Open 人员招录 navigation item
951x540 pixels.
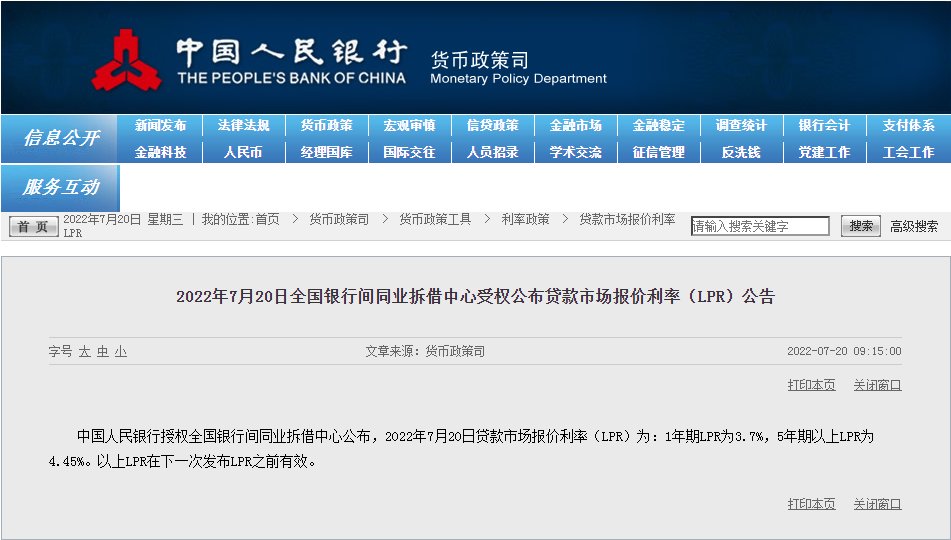click(492, 152)
